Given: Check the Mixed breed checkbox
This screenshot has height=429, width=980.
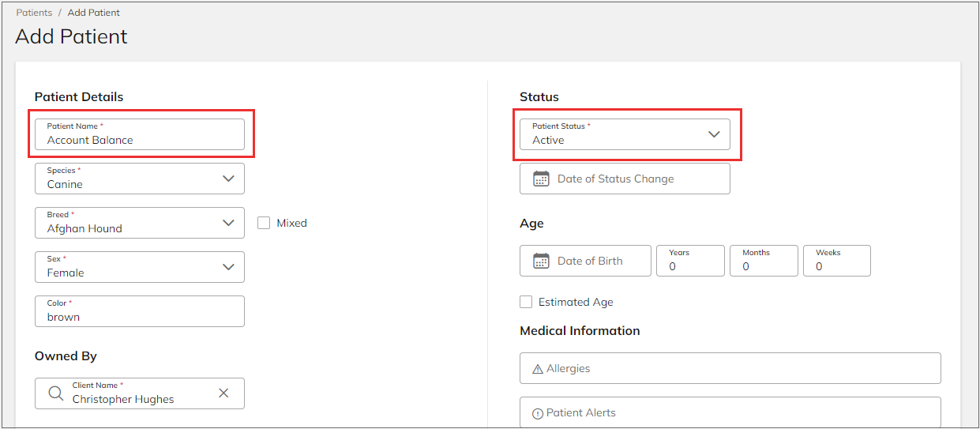Looking at the screenshot, I should click(264, 223).
